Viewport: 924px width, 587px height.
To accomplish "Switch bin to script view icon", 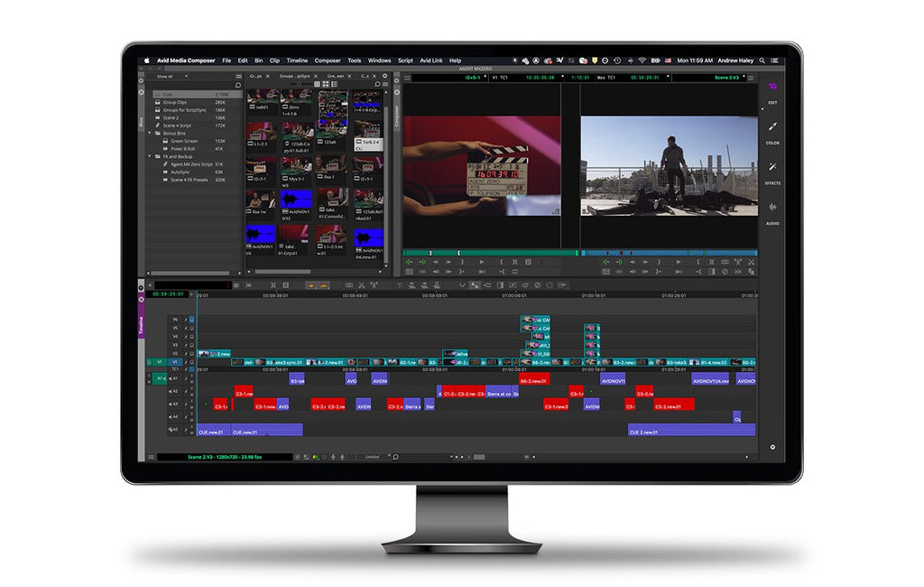I will [334, 84].
